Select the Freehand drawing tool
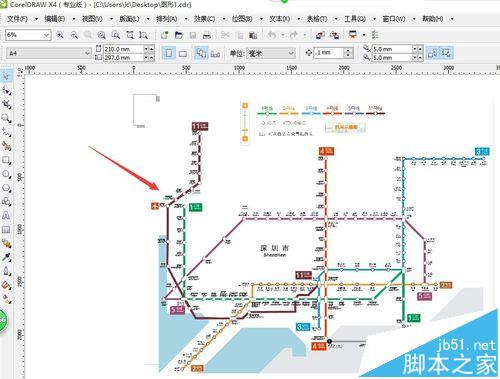 [6, 132]
